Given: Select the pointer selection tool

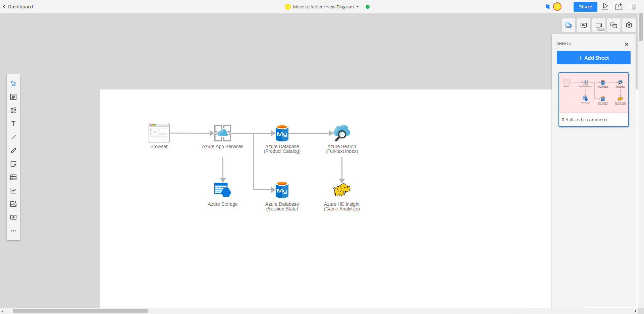Looking at the screenshot, I should click(13, 83).
